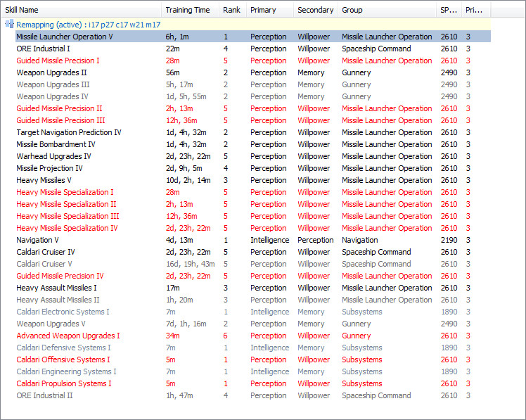526x420 pixels.
Task: Select Caldari Defensive Systems I skill
Action: pos(63,348)
